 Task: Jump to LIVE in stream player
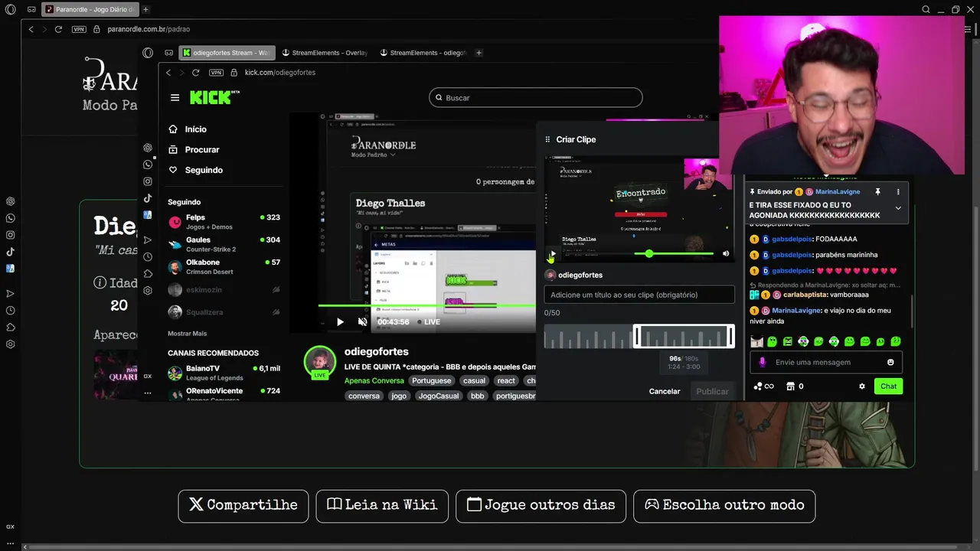pos(429,322)
